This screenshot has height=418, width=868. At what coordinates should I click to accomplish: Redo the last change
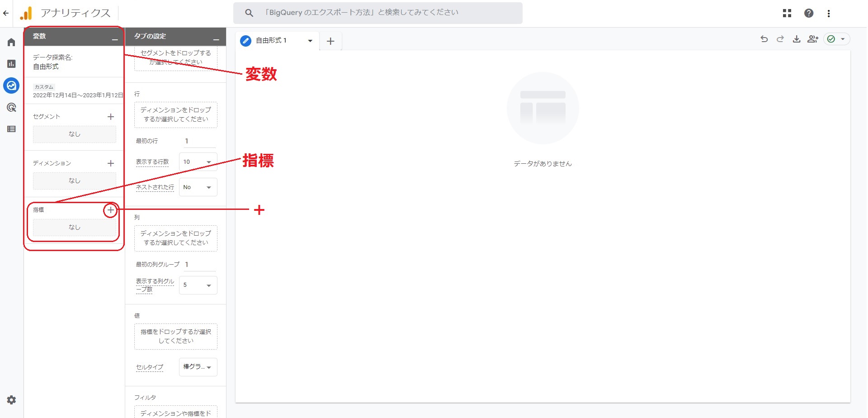(x=780, y=39)
